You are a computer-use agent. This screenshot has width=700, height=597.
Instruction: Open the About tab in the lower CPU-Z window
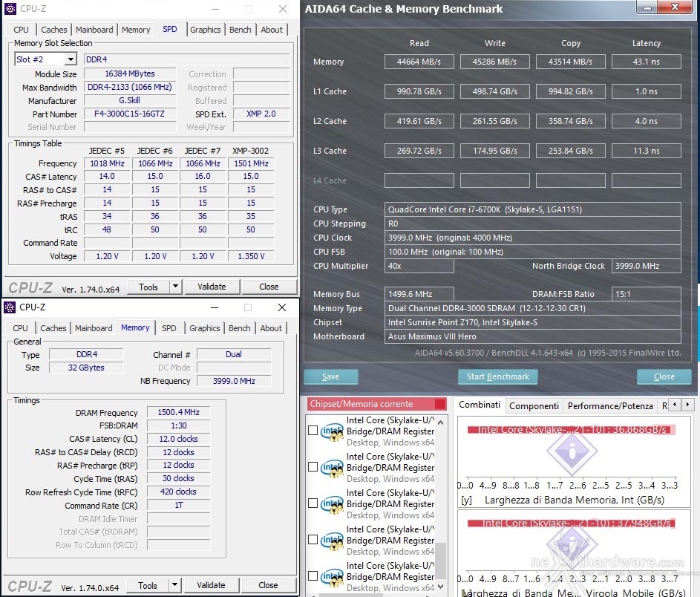(271, 328)
